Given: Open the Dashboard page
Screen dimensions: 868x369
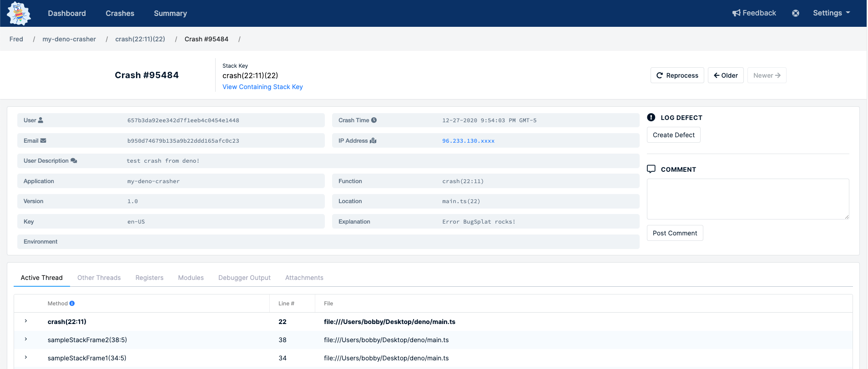Looking at the screenshot, I should (x=67, y=13).
